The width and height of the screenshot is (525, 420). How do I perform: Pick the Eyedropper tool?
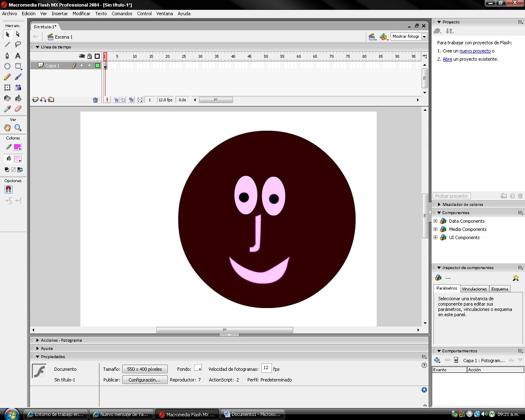(x=7, y=109)
